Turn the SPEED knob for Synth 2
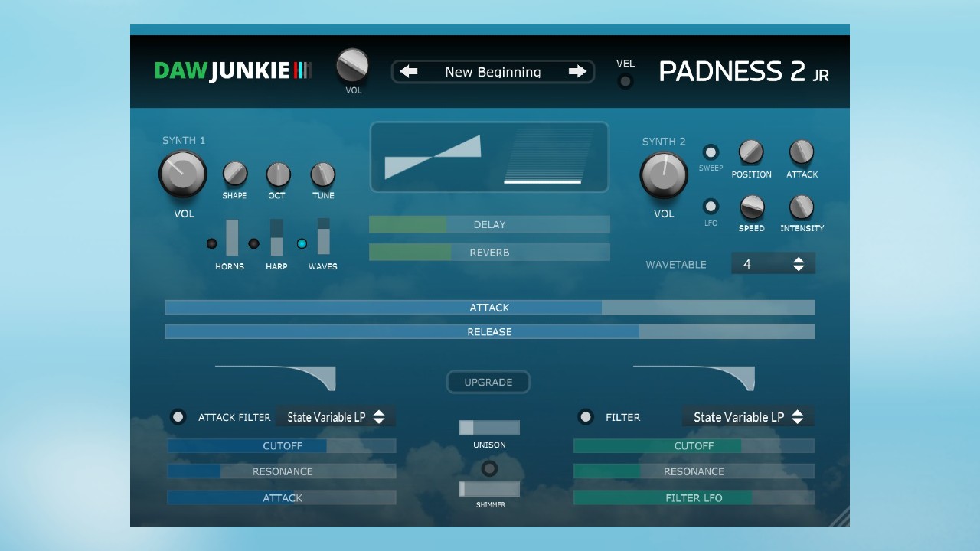Viewport: 980px width, 551px height. (x=751, y=207)
